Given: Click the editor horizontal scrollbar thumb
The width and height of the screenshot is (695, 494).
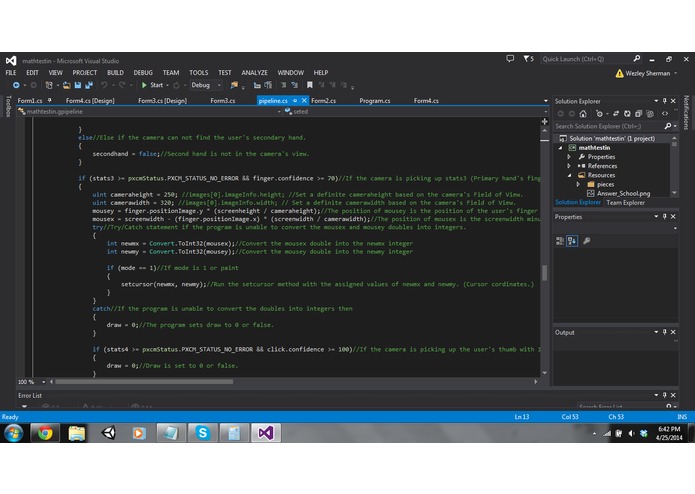Looking at the screenshot, I should pos(144,382).
